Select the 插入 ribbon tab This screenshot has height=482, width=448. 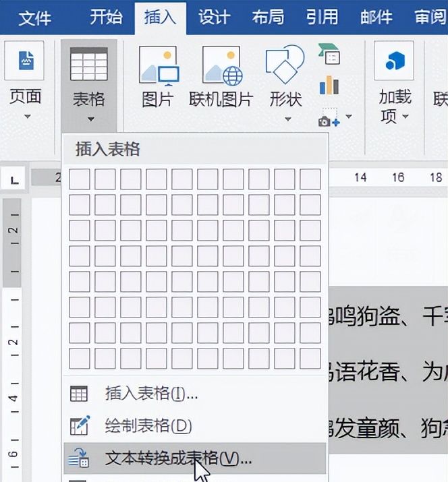[x=160, y=17]
